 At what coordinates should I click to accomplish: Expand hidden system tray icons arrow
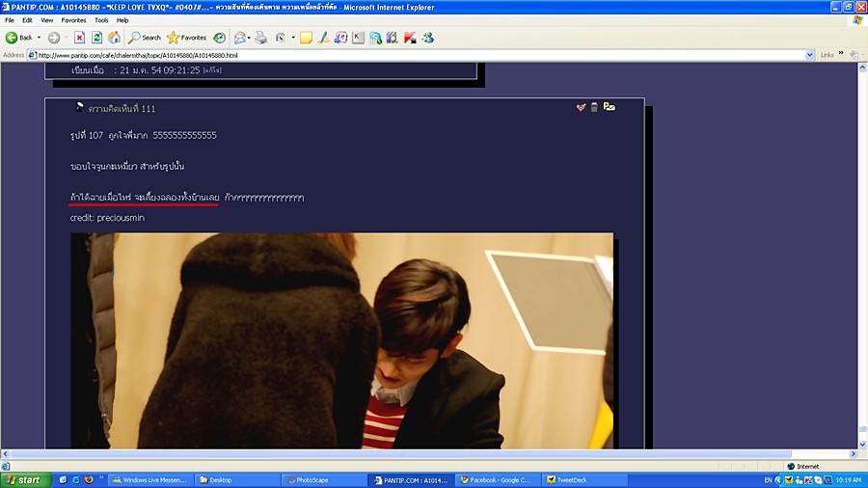(x=778, y=480)
